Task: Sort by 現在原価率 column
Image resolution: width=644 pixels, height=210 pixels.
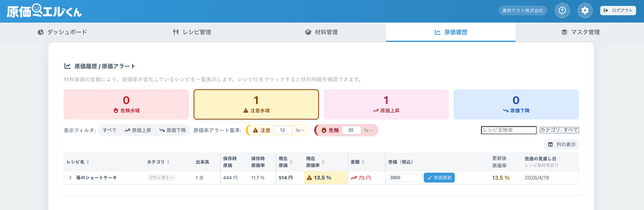Action: [315, 162]
